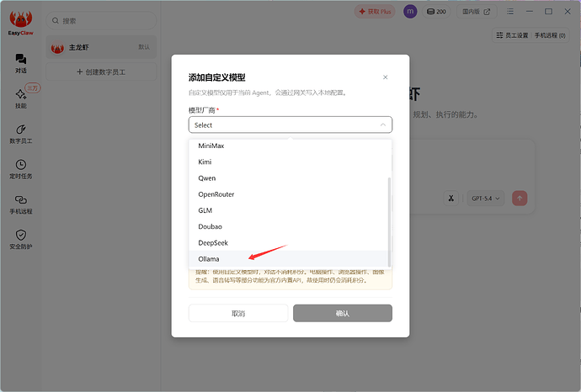This screenshot has width=581, height=392.
Task: Click the EasyClaw logo
Action: [x=21, y=23]
